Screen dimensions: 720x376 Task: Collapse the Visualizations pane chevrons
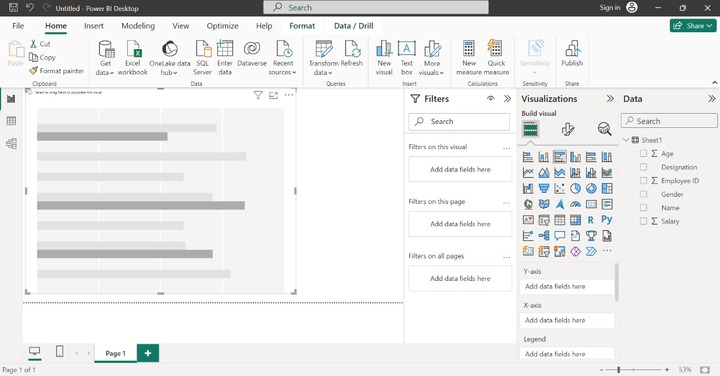click(x=610, y=99)
